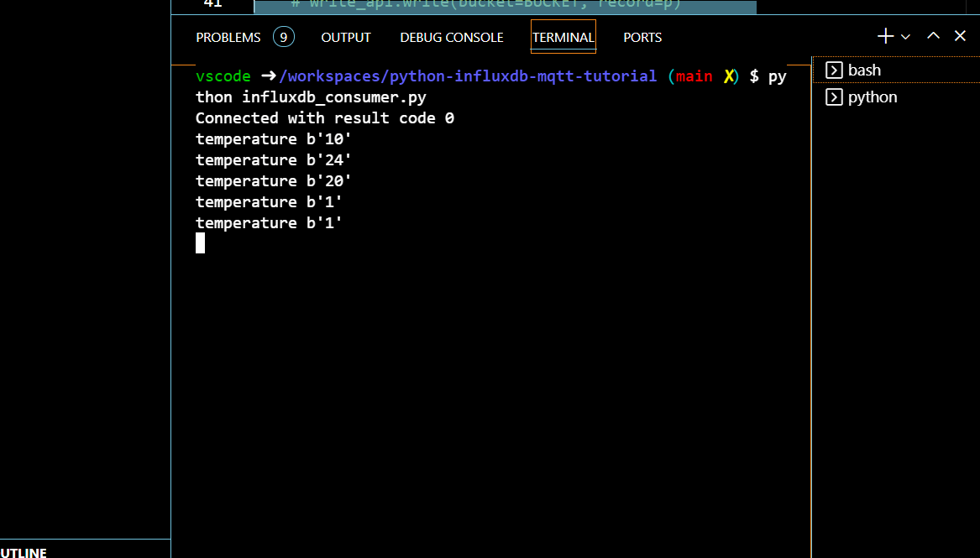Open the PORTS tab
The height and width of the screenshot is (558, 980).
(x=642, y=37)
